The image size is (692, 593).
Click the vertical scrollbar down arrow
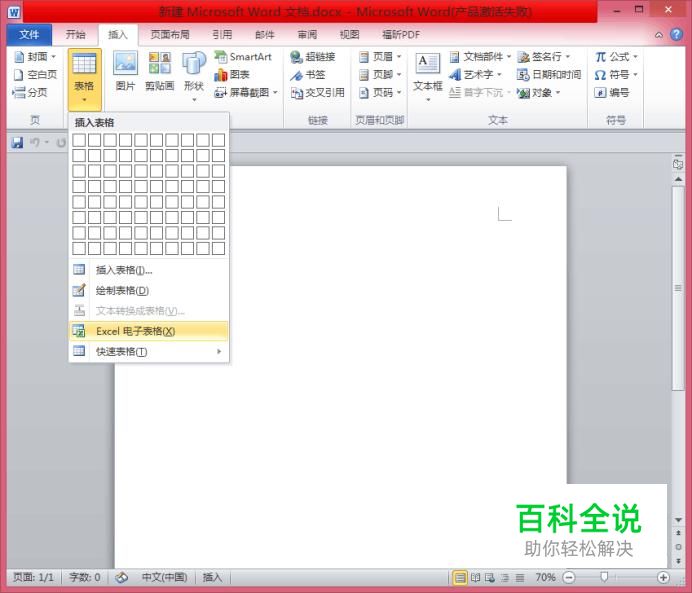pyautogui.click(x=678, y=520)
